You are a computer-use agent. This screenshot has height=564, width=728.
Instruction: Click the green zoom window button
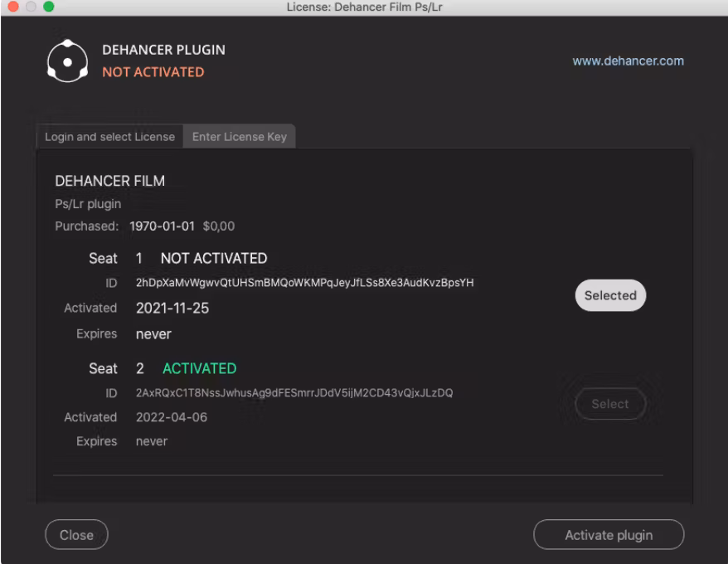tap(48, 7)
